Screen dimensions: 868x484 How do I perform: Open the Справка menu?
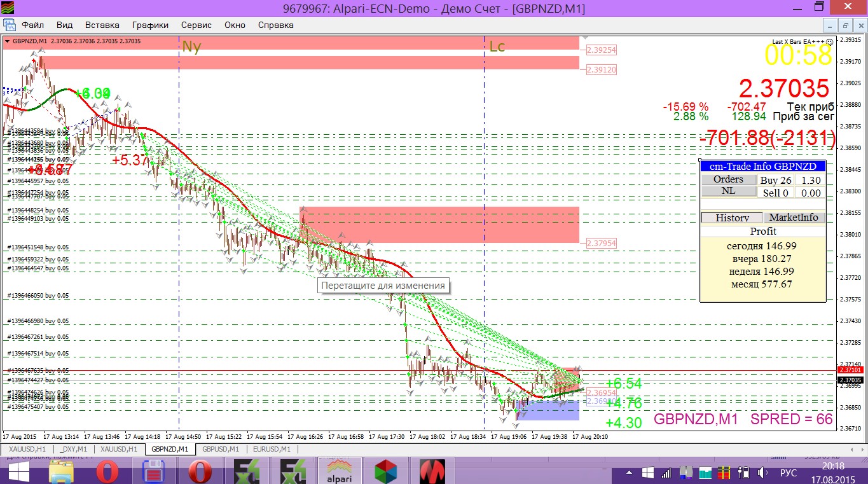coord(275,25)
